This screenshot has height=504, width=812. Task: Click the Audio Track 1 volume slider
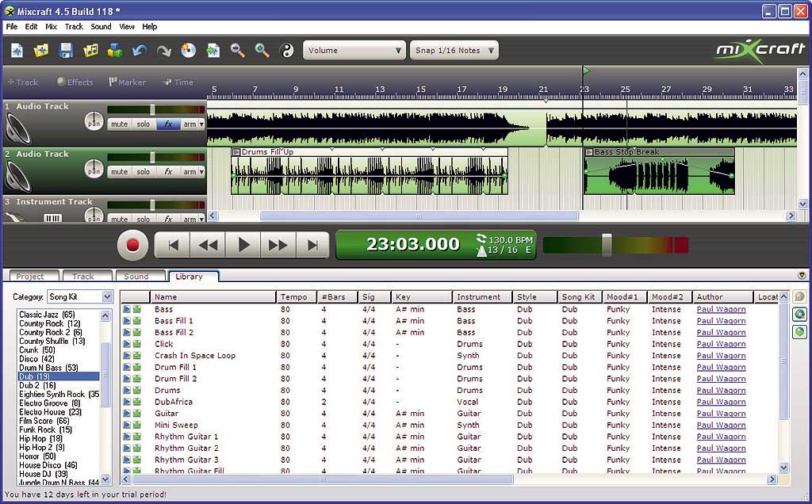(152, 109)
